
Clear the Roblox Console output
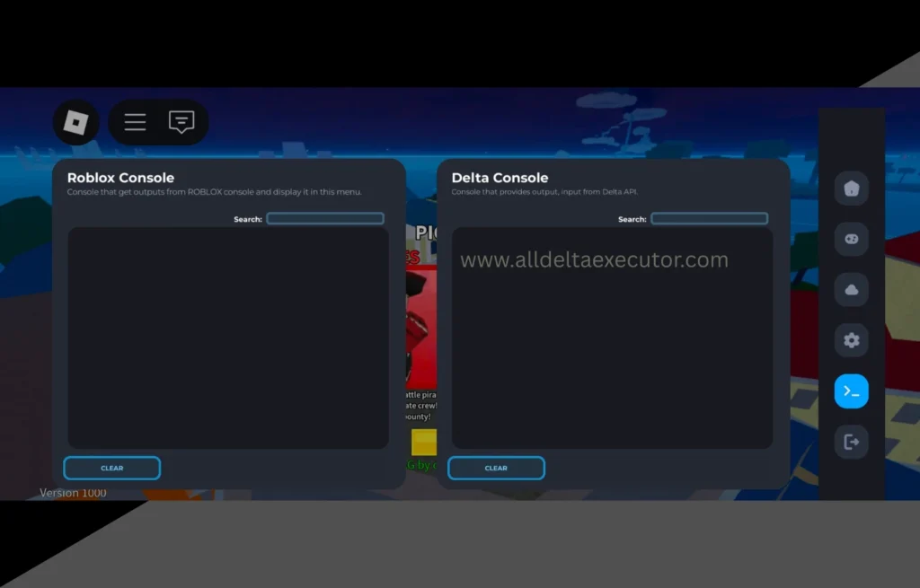[111, 468]
